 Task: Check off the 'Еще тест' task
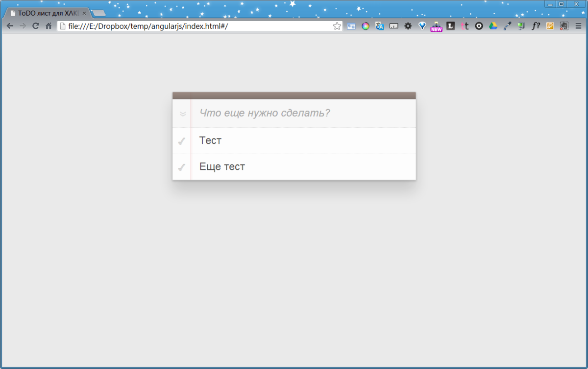[181, 167]
